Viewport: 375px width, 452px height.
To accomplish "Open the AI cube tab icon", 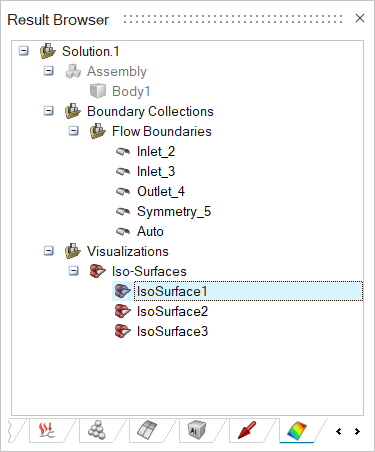I will pyautogui.click(x=197, y=430).
